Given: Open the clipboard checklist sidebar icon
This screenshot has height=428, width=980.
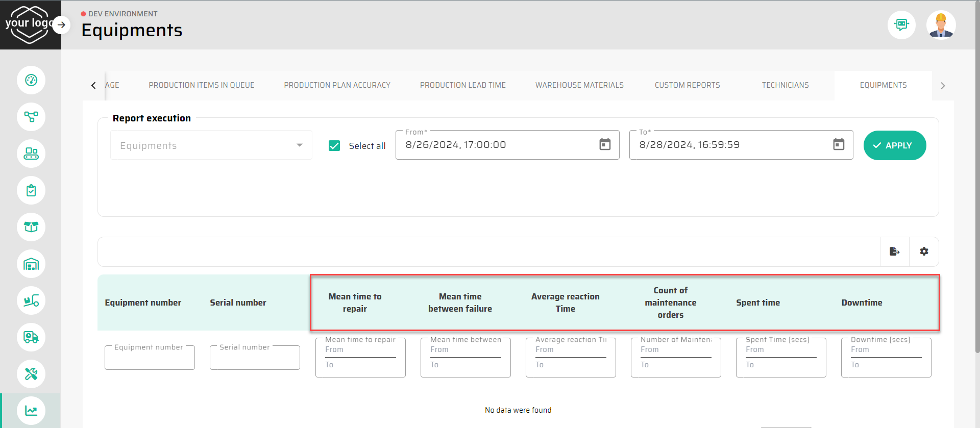Looking at the screenshot, I should pos(31,190).
